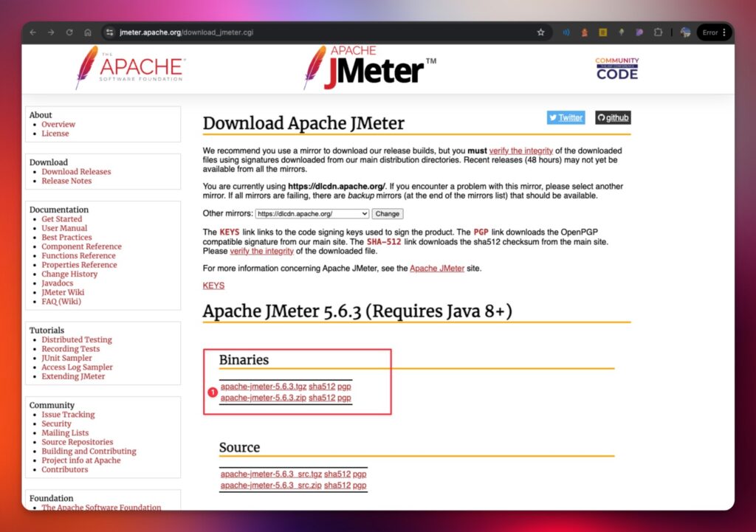This screenshot has height=532, width=756.
Task: Open the browser profile avatar
Action: 685,32
